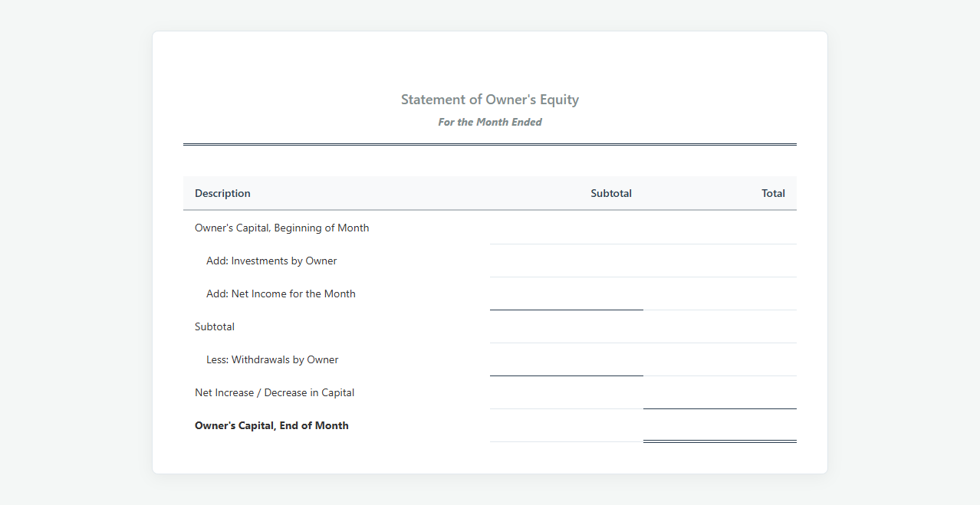Image resolution: width=980 pixels, height=505 pixels.
Task: Select Net Increase / Decrease in Capital label
Action: coord(275,392)
